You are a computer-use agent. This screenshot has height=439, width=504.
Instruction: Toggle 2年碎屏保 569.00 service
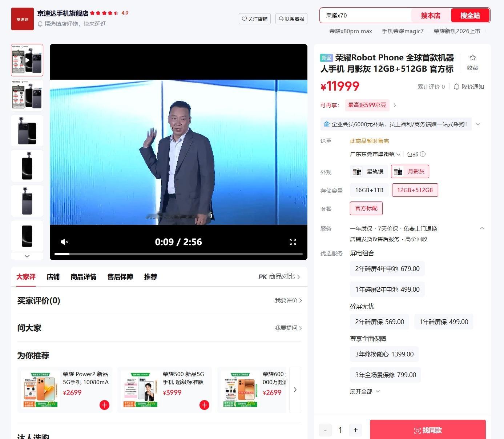point(380,322)
